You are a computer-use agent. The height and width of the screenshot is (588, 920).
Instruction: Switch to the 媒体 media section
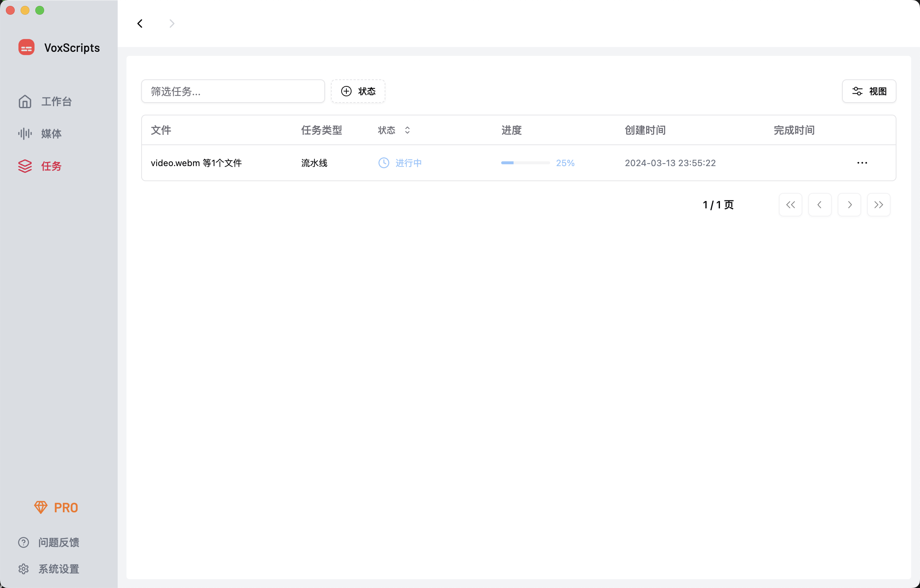(40, 134)
